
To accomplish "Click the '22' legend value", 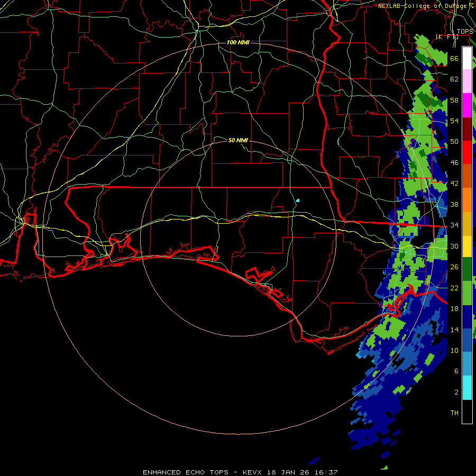I will (x=454, y=288).
